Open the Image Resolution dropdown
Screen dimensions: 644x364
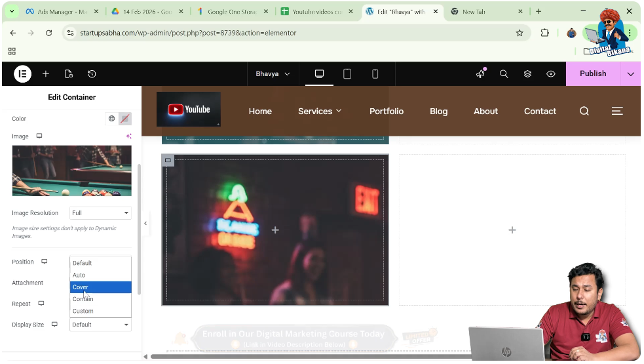[100, 213]
